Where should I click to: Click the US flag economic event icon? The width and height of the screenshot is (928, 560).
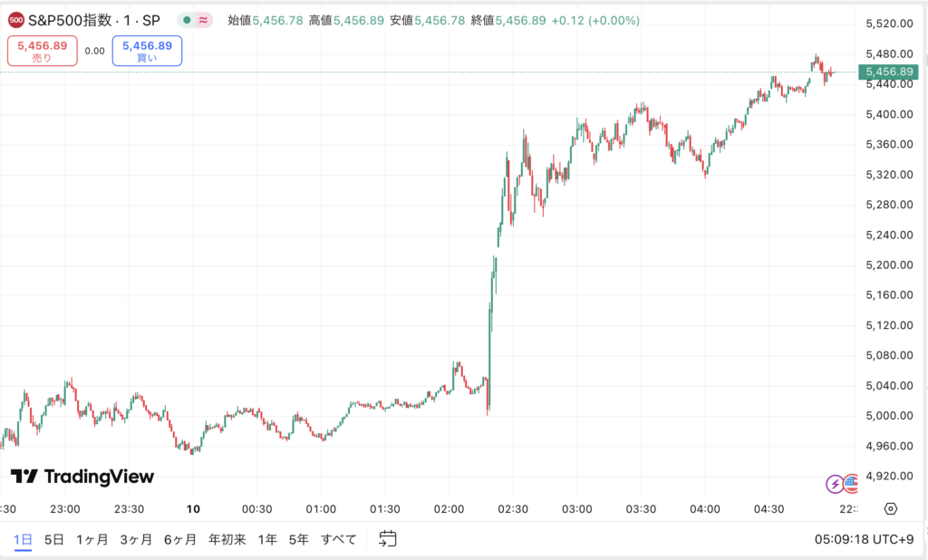pos(852,484)
